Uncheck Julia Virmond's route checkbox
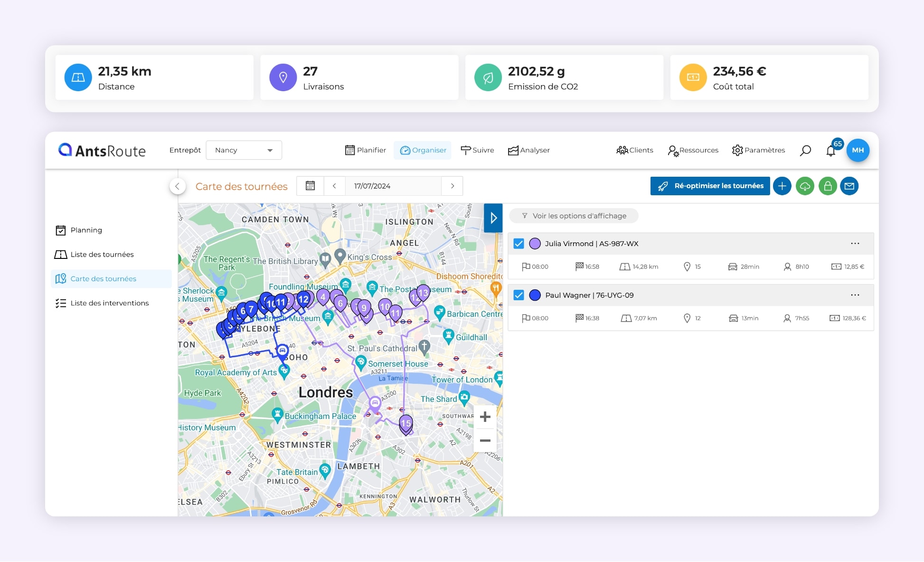Screen dimensions: 924x562 click(x=519, y=243)
